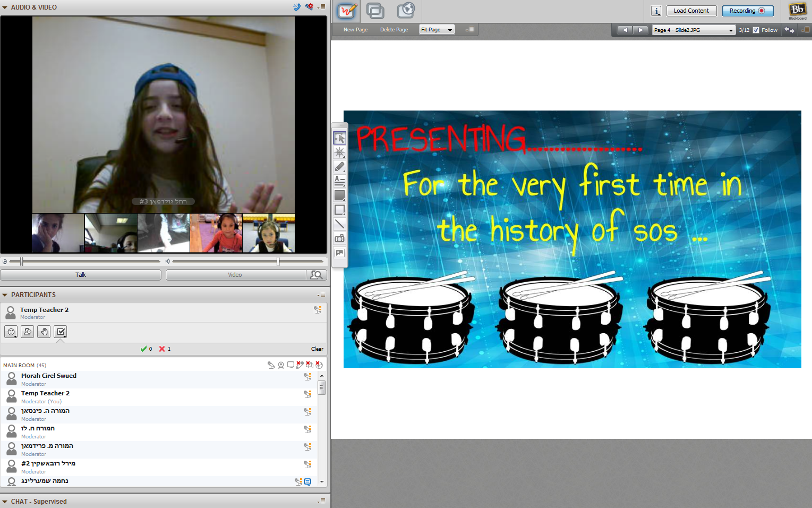The height and width of the screenshot is (508, 812).
Task: Click the step away button
Action: coord(27,332)
